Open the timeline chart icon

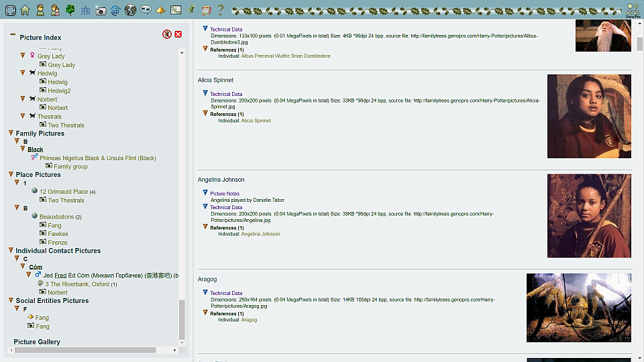[176, 10]
